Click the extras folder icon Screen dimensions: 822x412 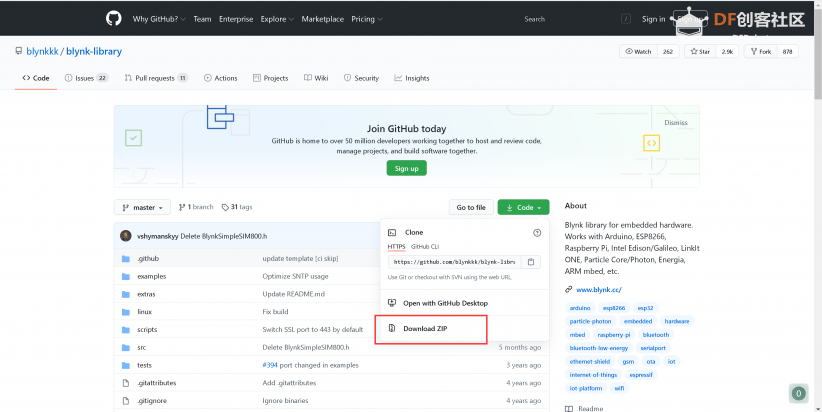coord(126,294)
